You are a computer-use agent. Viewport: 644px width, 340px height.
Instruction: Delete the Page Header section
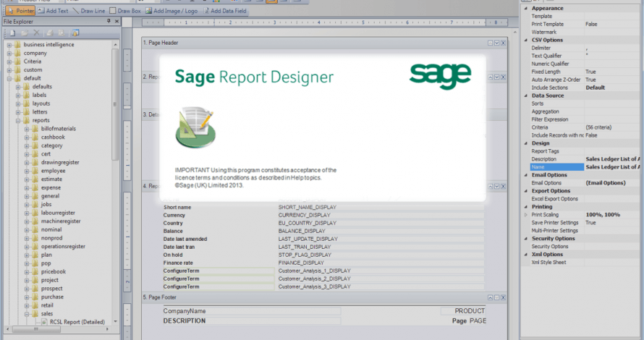[x=503, y=43]
